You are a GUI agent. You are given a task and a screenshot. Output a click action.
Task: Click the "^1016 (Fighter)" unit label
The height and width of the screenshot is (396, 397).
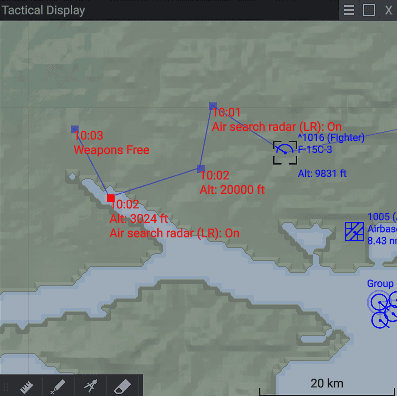(331, 137)
